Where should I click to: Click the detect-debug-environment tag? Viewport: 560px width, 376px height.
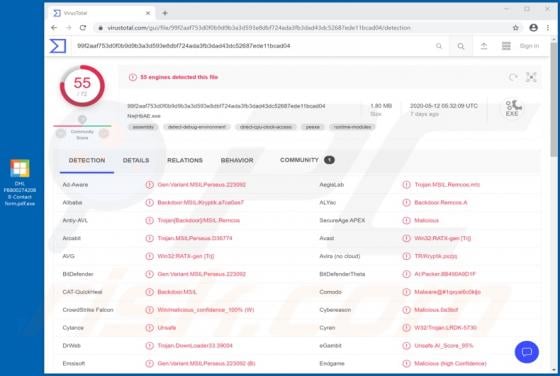196,127
